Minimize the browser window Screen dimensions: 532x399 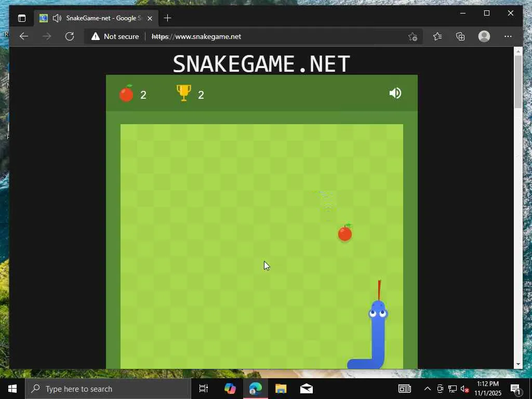463,13
